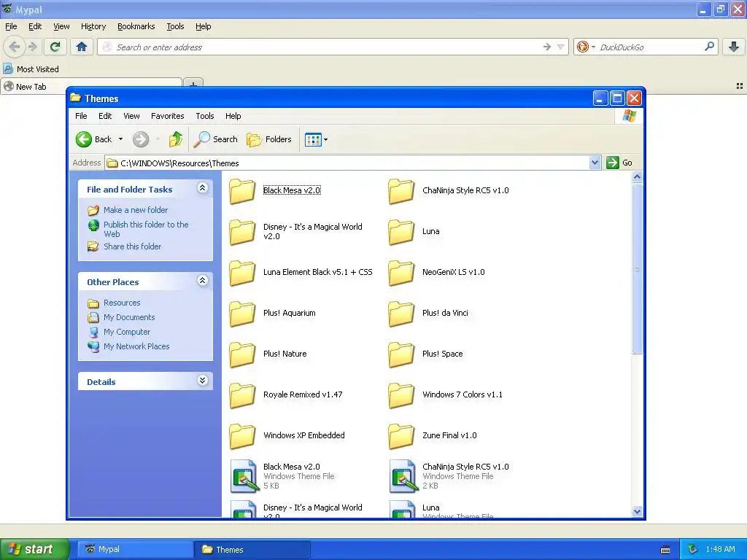Screen dimensions: 747x560
Task: Go to My Documents link
Action: [129, 317]
